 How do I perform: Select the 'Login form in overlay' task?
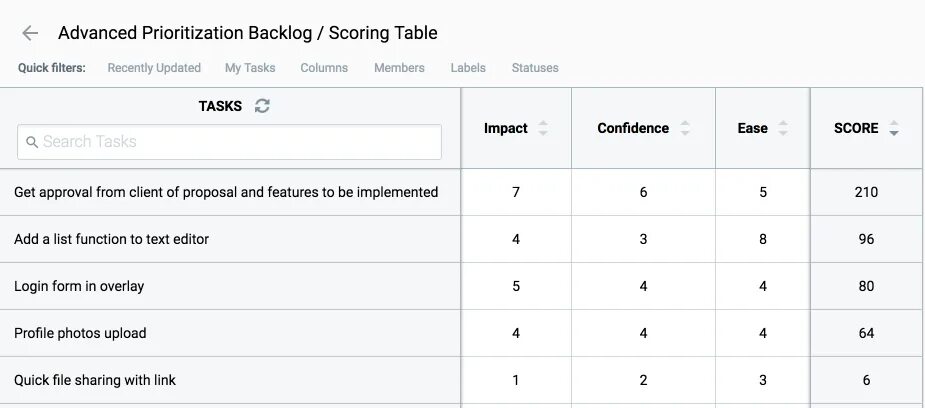pyautogui.click(x=79, y=286)
